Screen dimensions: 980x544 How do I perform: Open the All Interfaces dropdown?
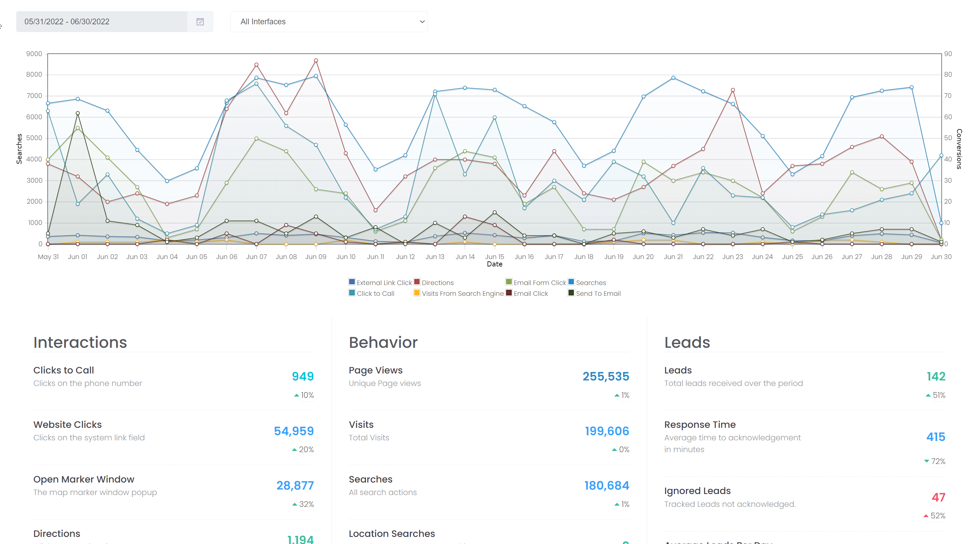click(x=328, y=22)
